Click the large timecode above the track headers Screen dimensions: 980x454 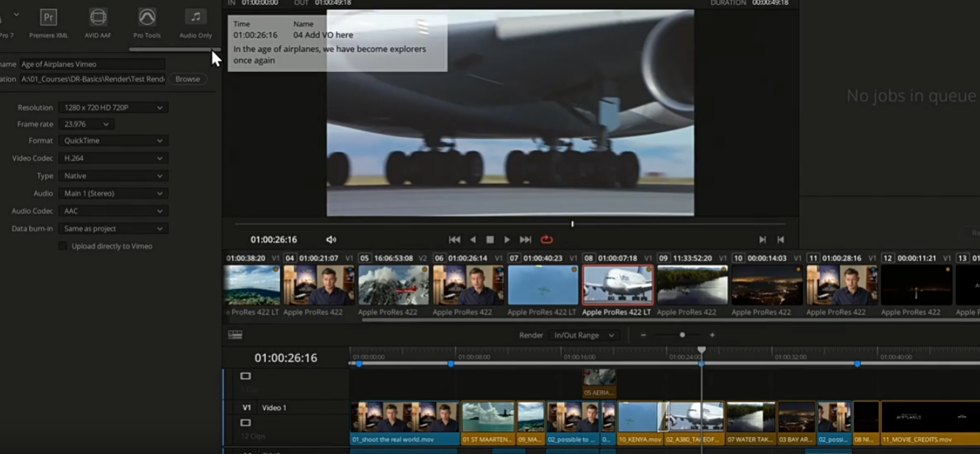click(286, 358)
